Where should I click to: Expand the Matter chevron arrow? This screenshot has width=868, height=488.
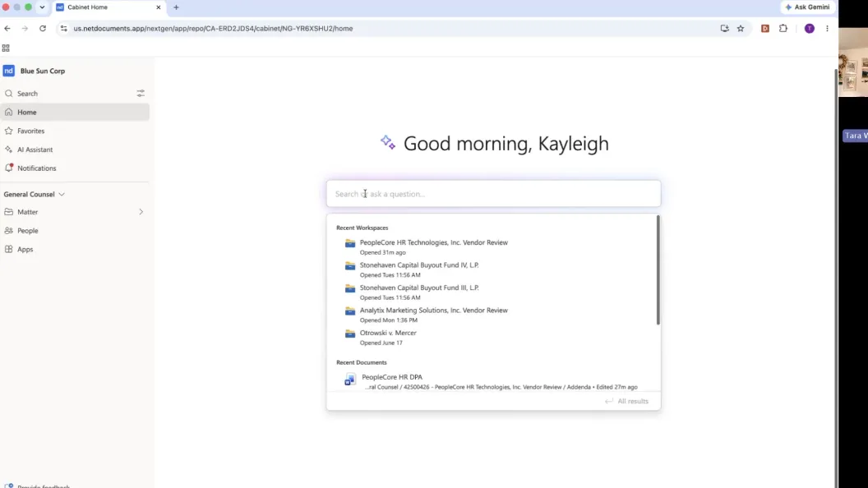click(x=141, y=212)
